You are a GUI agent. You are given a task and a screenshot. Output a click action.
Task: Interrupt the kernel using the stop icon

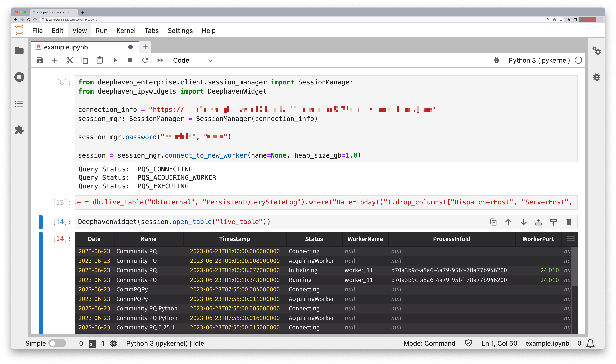130,60
